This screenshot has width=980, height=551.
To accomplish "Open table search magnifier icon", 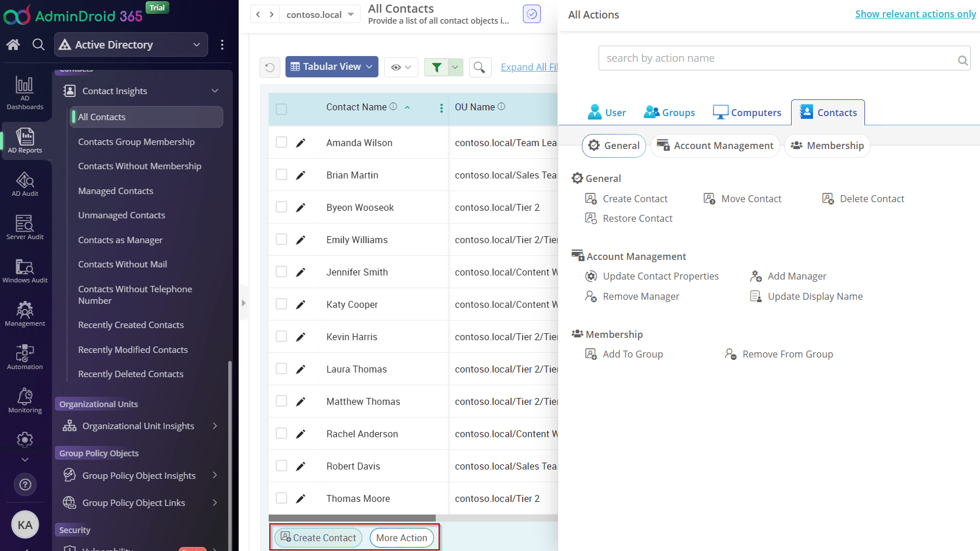I will (x=480, y=67).
